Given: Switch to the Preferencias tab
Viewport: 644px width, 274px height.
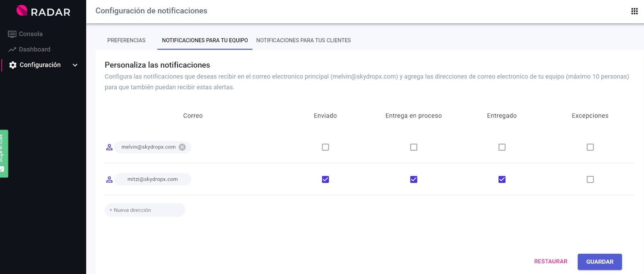Looking at the screenshot, I should [x=126, y=40].
